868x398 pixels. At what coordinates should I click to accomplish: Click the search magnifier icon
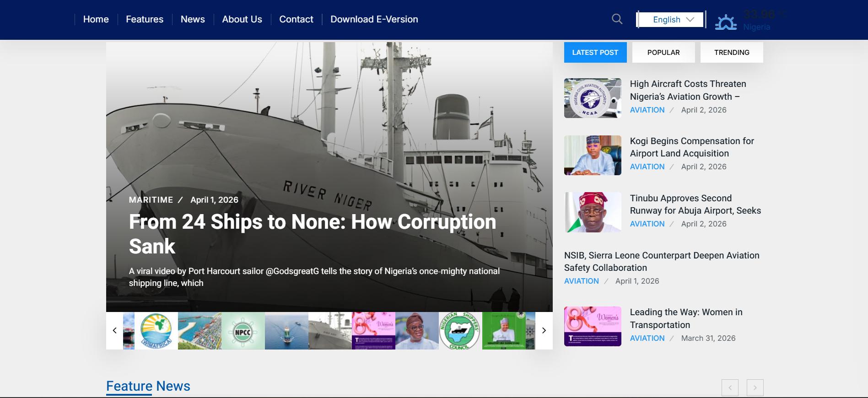617,19
